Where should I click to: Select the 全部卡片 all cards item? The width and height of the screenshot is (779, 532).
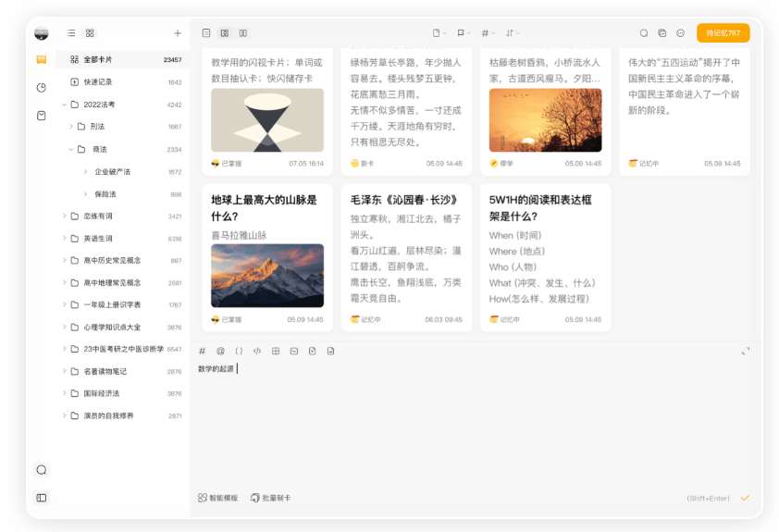click(123, 59)
